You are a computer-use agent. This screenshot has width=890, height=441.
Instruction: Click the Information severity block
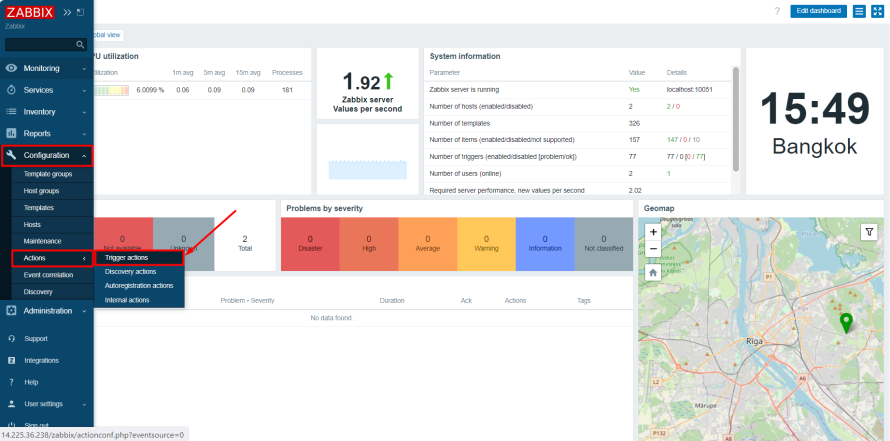click(x=545, y=243)
